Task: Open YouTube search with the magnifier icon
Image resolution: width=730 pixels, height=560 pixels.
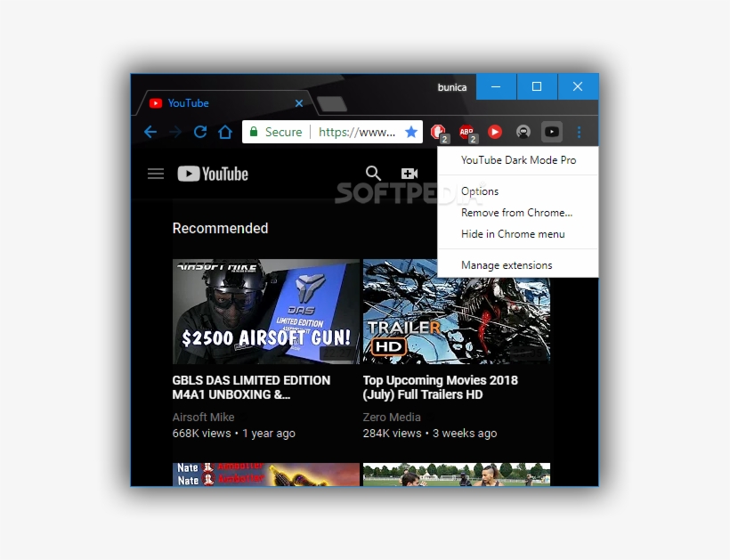Action: pos(373,174)
